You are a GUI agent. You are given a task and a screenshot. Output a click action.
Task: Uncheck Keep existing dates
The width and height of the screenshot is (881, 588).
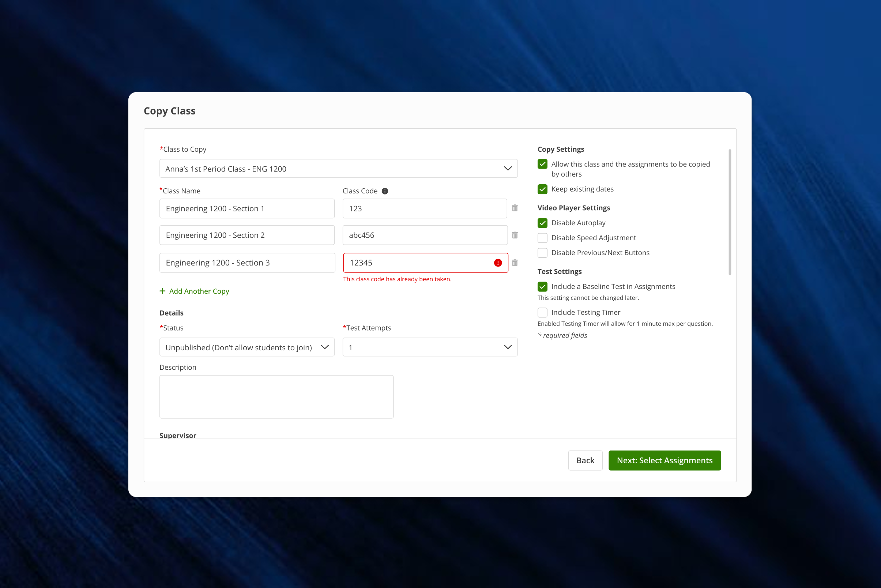pos(542,189)
